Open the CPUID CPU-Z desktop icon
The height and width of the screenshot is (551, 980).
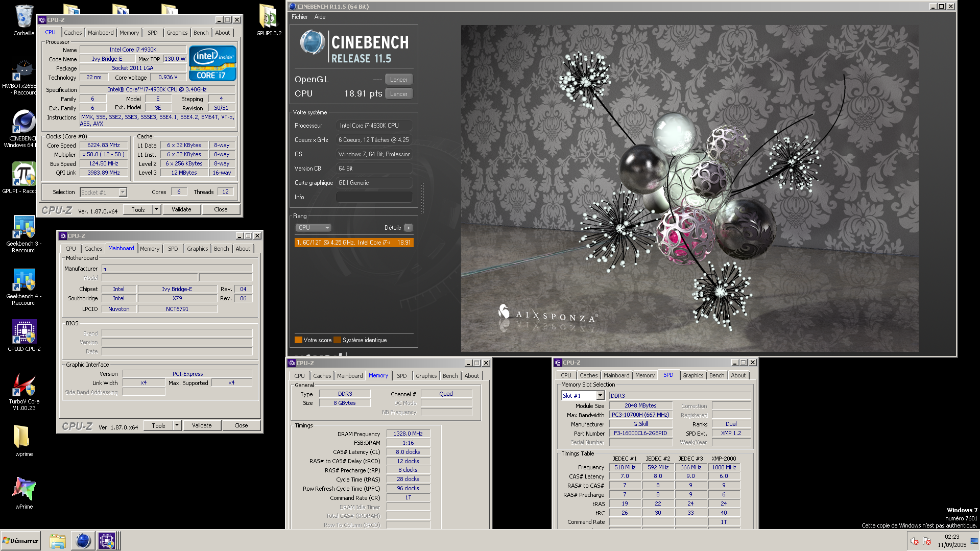[24, 332]
